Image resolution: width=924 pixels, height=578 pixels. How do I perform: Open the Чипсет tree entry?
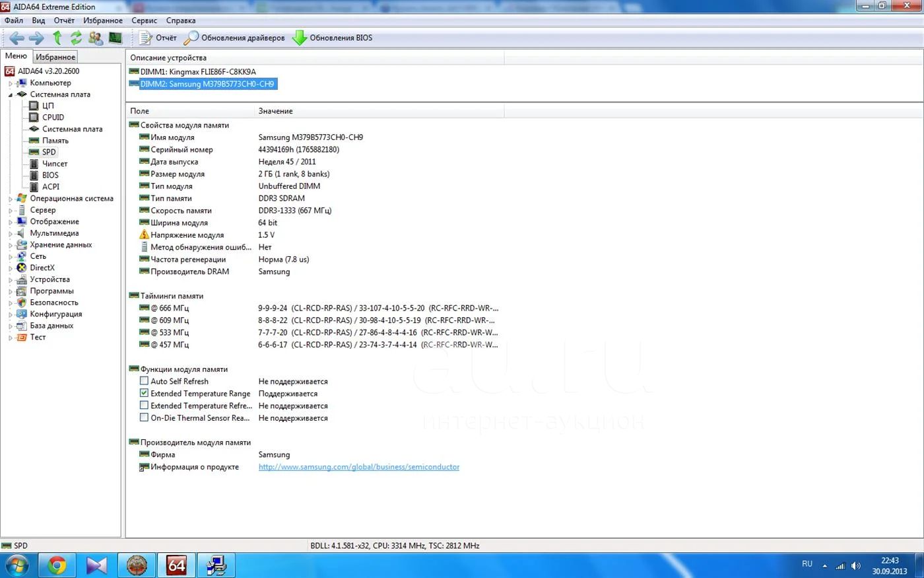coord(55,164)
